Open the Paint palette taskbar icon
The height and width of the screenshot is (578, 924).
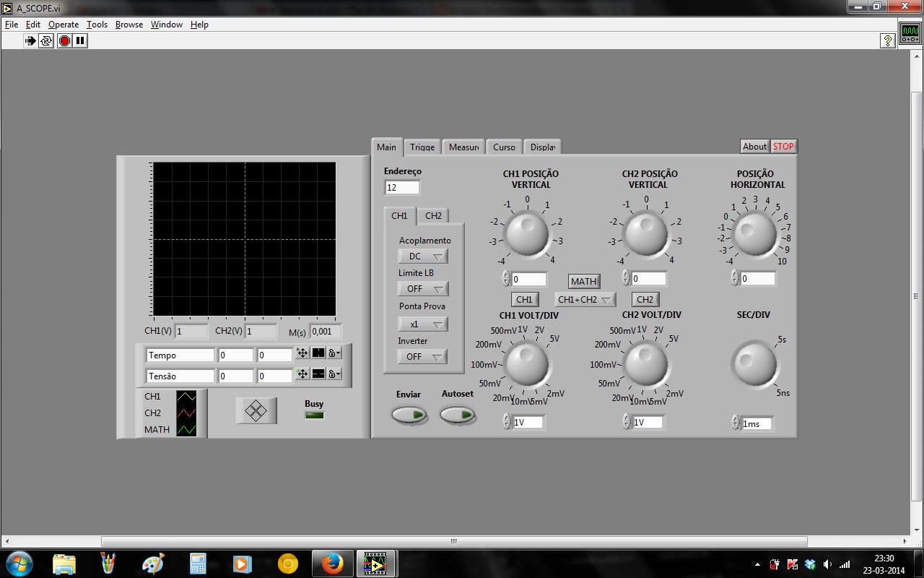tap(153, 564)
